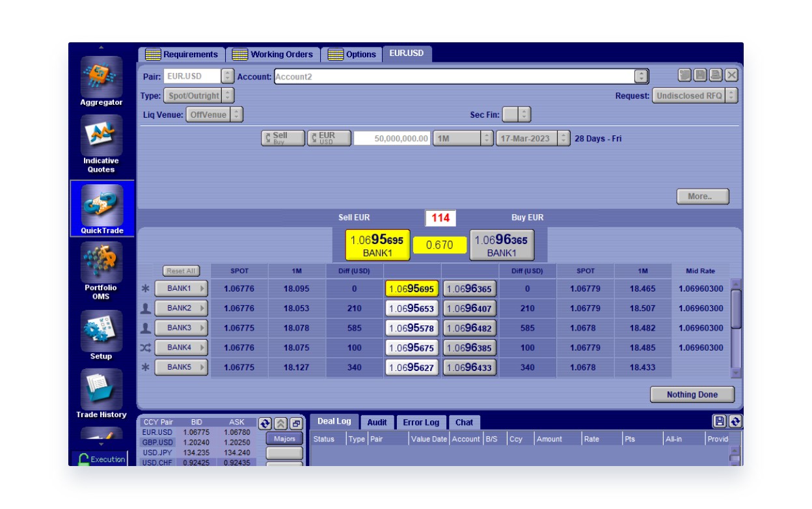812x509 pixels.
Task: Collapse the CCY Pair rates panel
Action: coord(280,423)
